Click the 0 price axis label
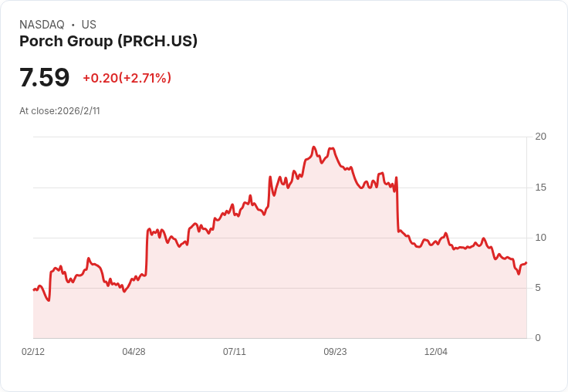This screenshot has width=568, height=392. point(538,338)
